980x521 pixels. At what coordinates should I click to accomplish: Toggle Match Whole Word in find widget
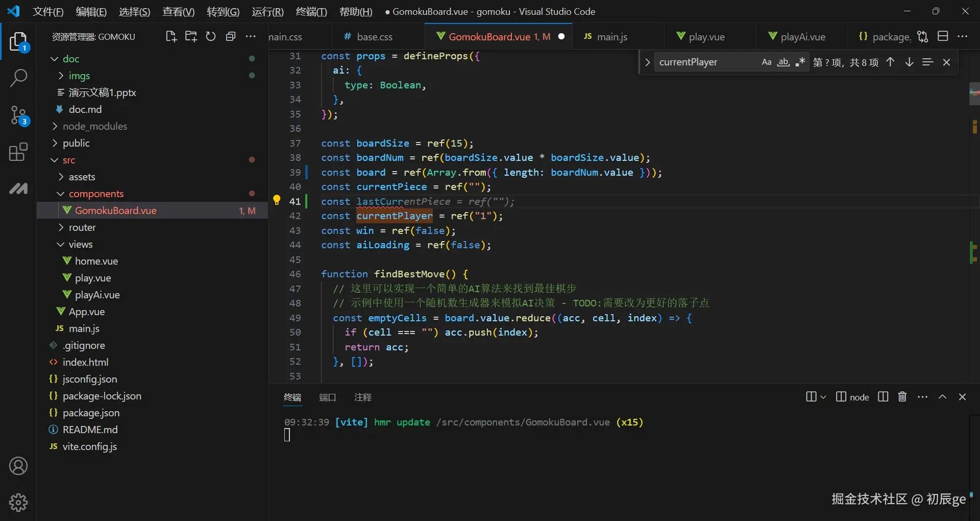(x=783, y=62)
